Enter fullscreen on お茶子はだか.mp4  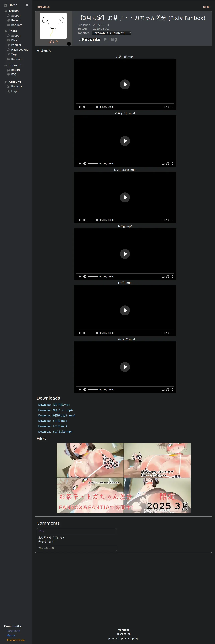(x=172, y=220)
